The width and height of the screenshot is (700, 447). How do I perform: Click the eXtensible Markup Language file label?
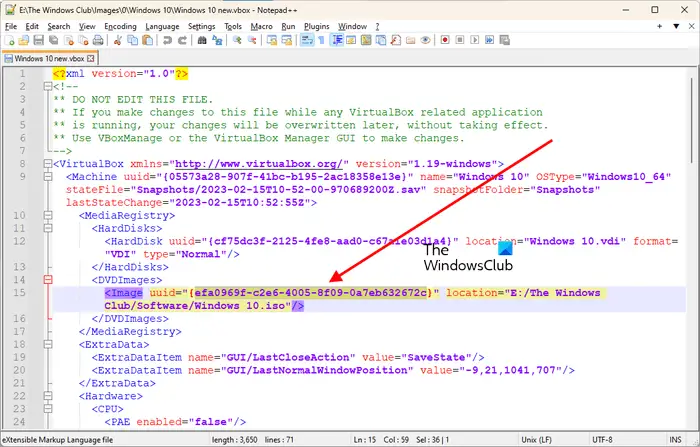(x=58, y=440)
